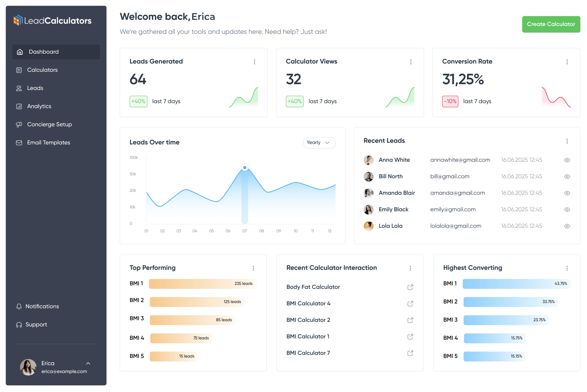Open Highest Converting card options menu
The image size is (587, 392).
[x=567, y=268]
